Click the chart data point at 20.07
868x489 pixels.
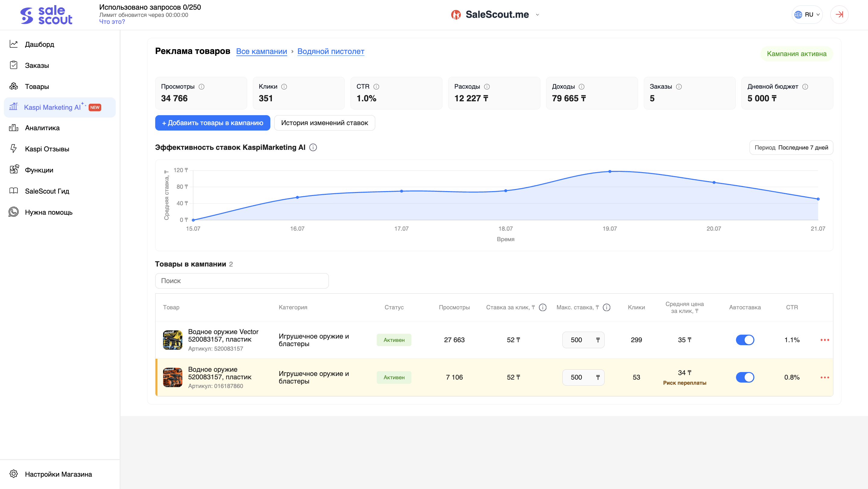pyautogui.click(x=714, y=182)
